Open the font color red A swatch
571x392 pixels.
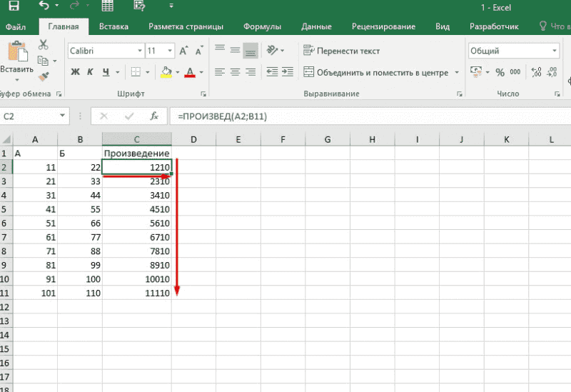[190, 72]
